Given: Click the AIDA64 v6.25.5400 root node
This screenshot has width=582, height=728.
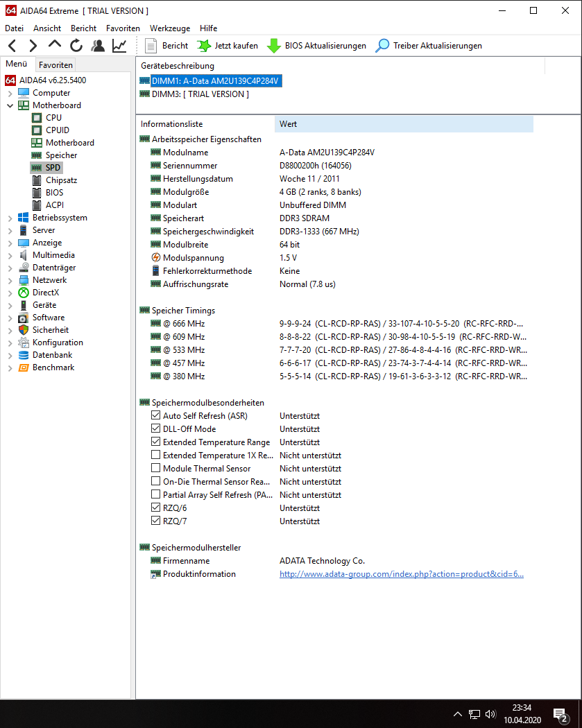Looking at the screenshot, I should point(46,80).
